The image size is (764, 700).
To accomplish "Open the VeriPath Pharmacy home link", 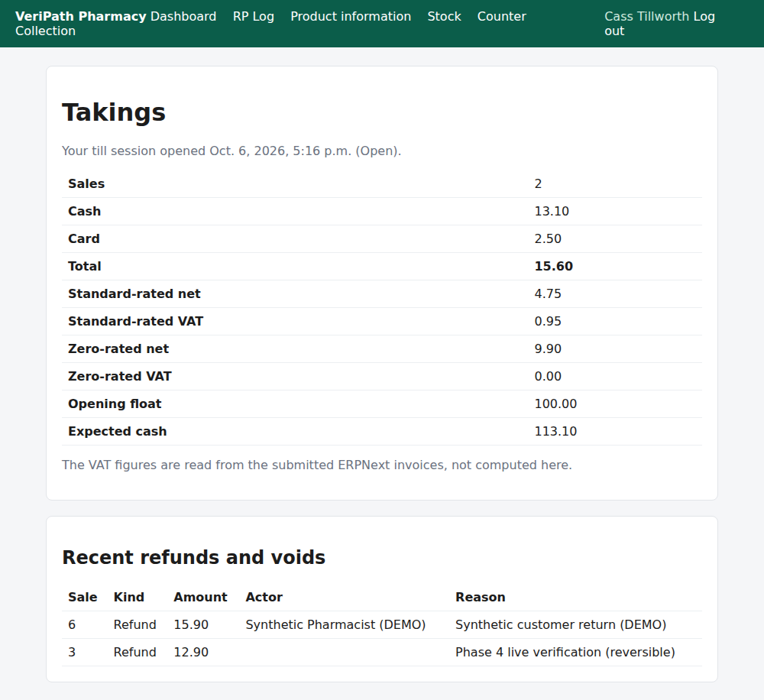I will (80, 16).
